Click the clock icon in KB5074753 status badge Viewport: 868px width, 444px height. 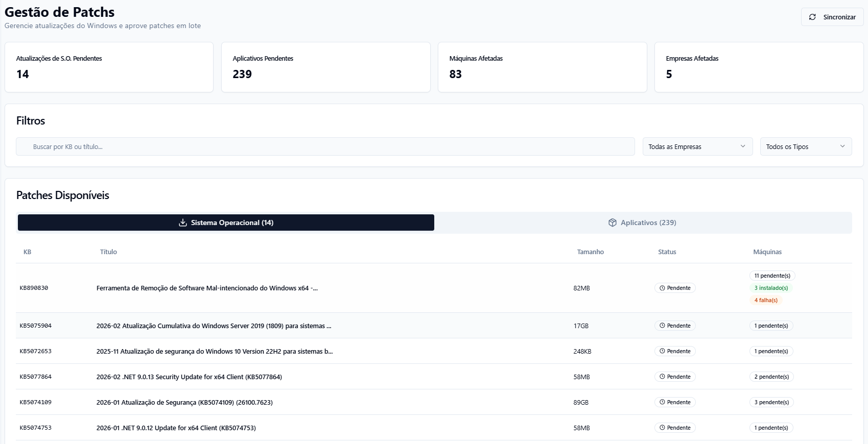[x=662, y=428]
